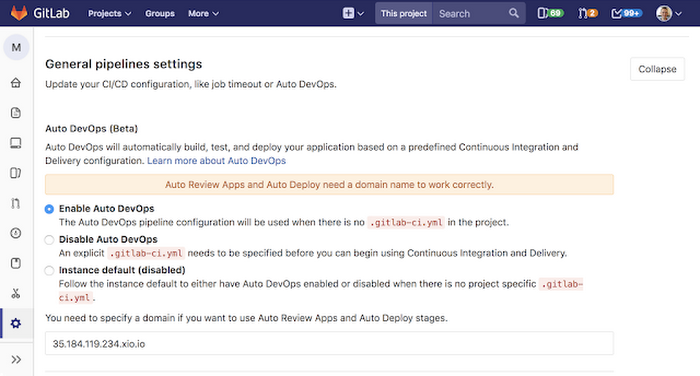Screen dimensions: 700x376
Task: Open the Merge Requests sidebar icon
Action: (x=16, y=203)
